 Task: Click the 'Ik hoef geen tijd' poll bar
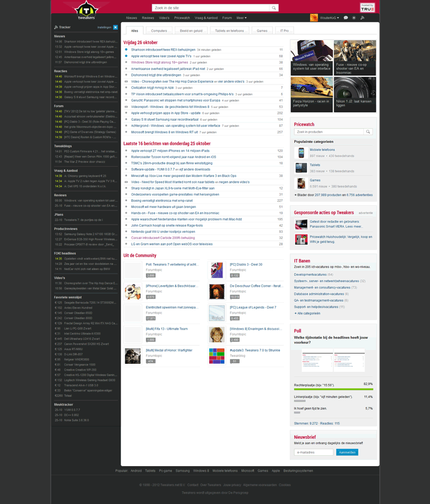coord(297,413)
